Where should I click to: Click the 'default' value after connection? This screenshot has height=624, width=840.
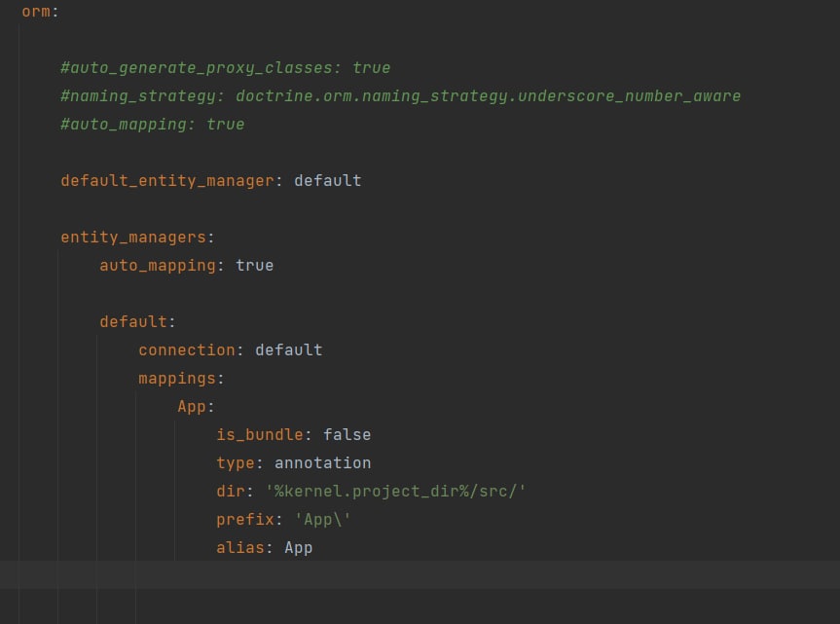[289, 350]
